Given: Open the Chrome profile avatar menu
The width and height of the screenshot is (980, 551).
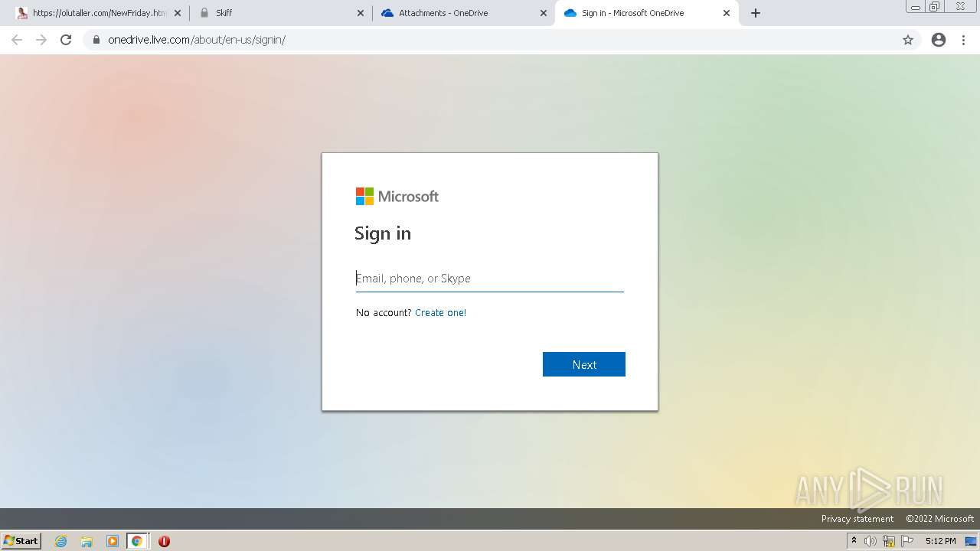Looking at the screenshot, I should 939,40.
